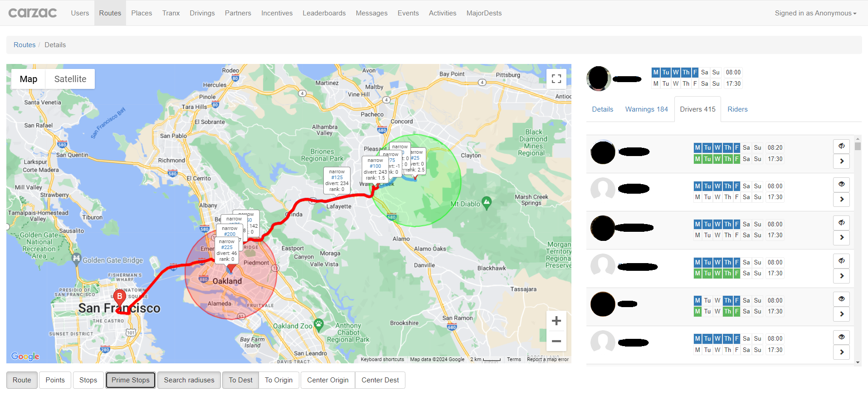Click the carzac logo
The height and width of the screenshot is (396, 868).
click(33, 13)
